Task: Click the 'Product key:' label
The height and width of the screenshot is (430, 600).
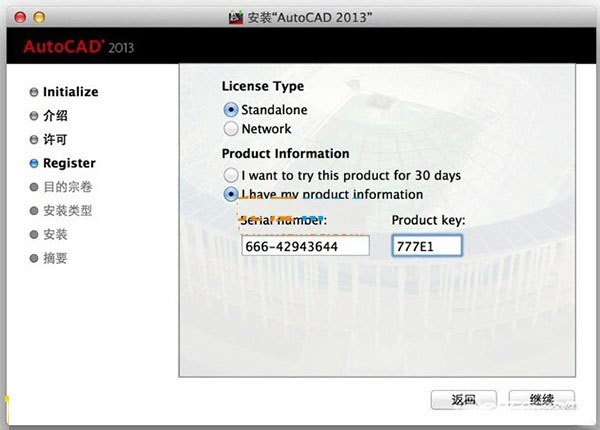Action: (429, 220)
